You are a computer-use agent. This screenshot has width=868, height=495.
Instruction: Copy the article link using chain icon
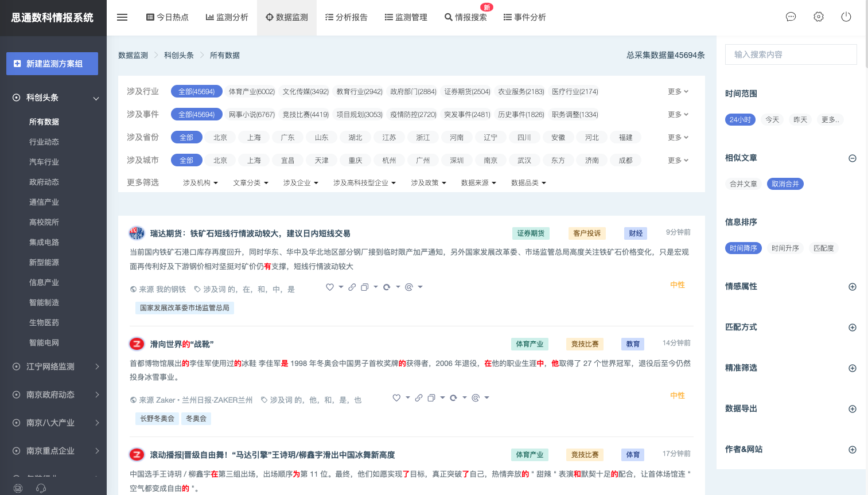(x=352, y=287)
